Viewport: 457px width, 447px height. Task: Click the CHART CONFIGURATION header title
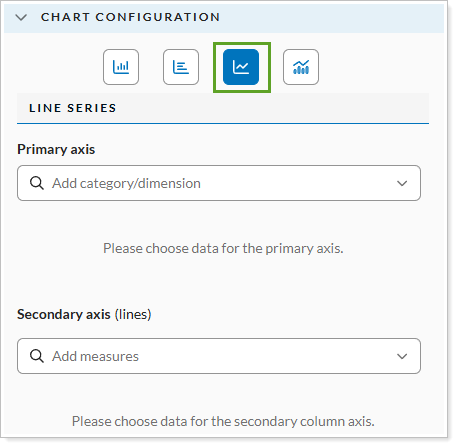(x=130, y=17)
